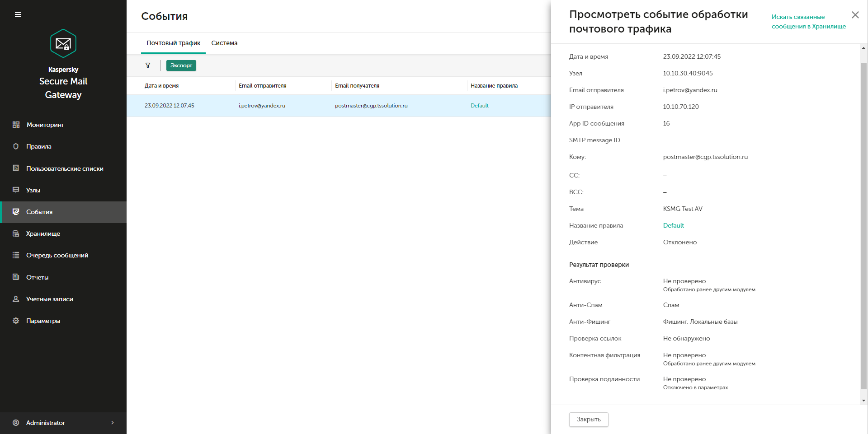Click the Результат проверки heading
The height and width of the screenshot is (434, 868).
pos(599,265)
